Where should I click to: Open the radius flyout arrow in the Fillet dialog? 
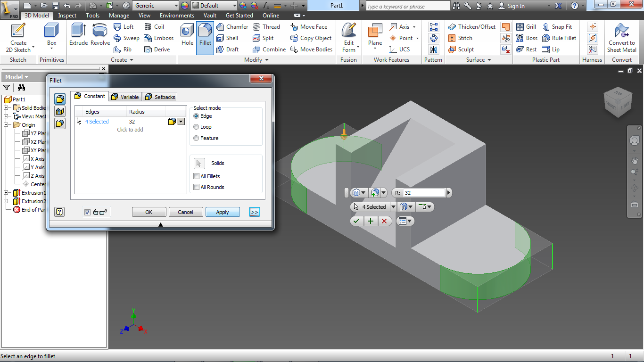tap(181, 121)
